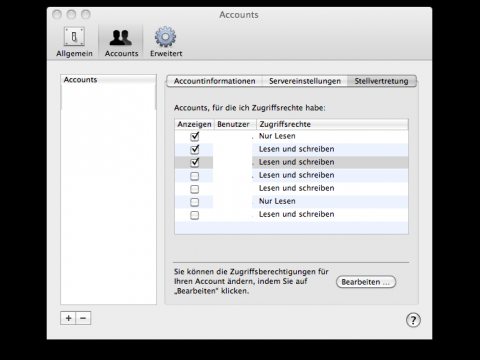This screenshot has height=360, width=480.
Task: Uncheck the checked Nur Lesen row's checkbox
Action: coord(195,136)
